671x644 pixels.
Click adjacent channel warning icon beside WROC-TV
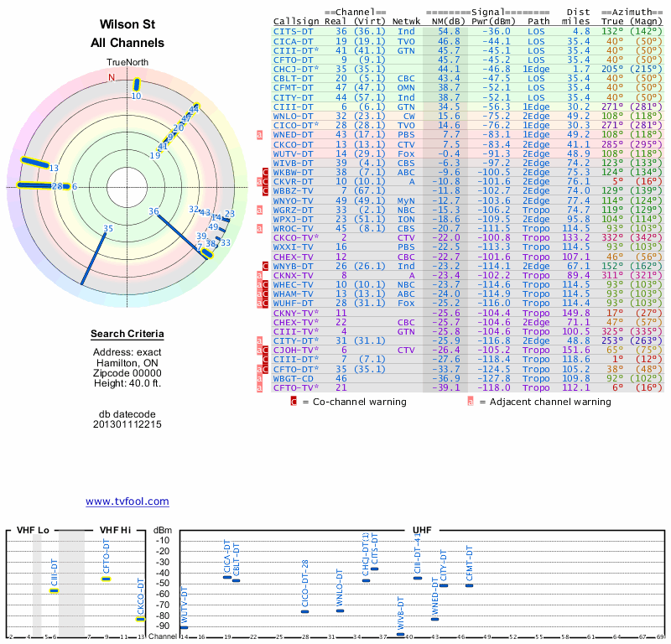click(259, 228)
